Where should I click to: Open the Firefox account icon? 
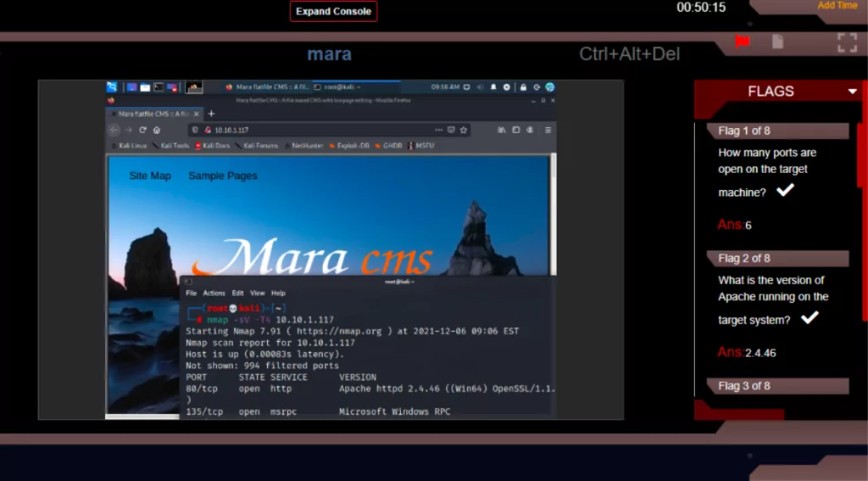(530, 130)
